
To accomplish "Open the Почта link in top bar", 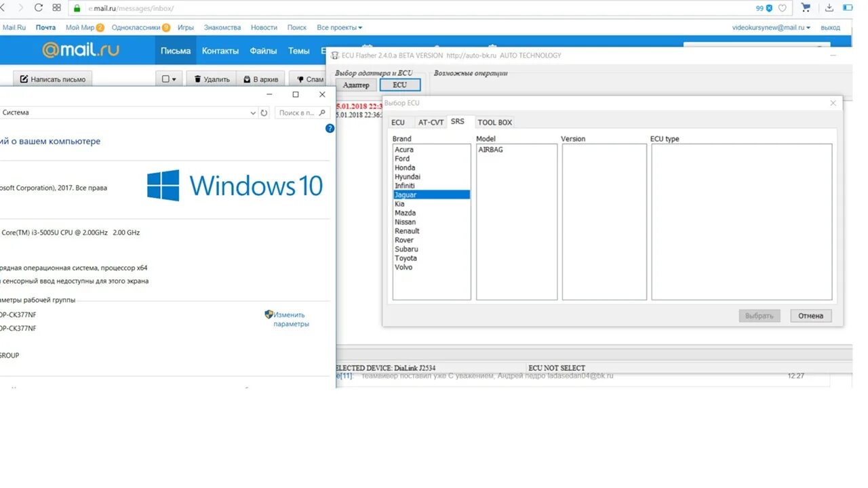I will pyautogui.click(x=45, y=28).
